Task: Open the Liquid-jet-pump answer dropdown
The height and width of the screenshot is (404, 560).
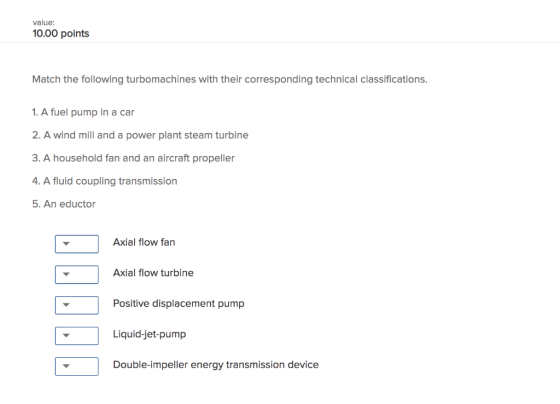Action: click(x=77, y=336)
